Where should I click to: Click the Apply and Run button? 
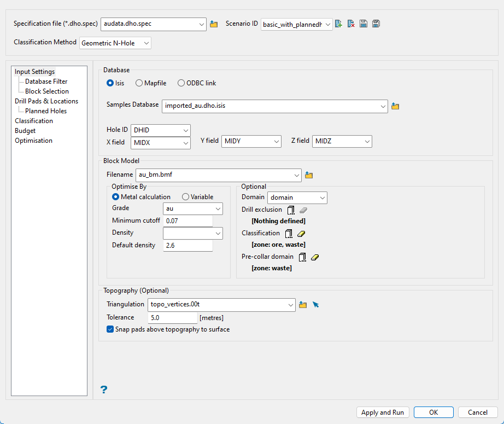[383, 413]
